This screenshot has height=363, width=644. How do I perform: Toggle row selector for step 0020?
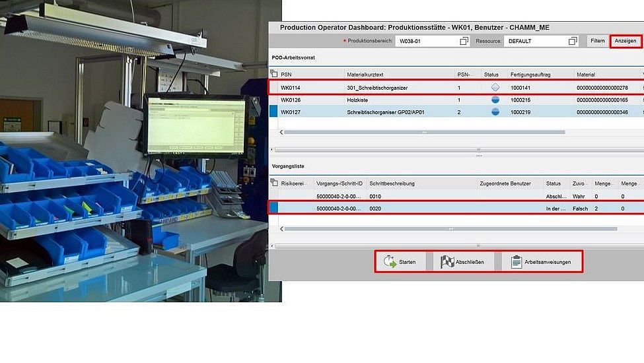(273, 209)
